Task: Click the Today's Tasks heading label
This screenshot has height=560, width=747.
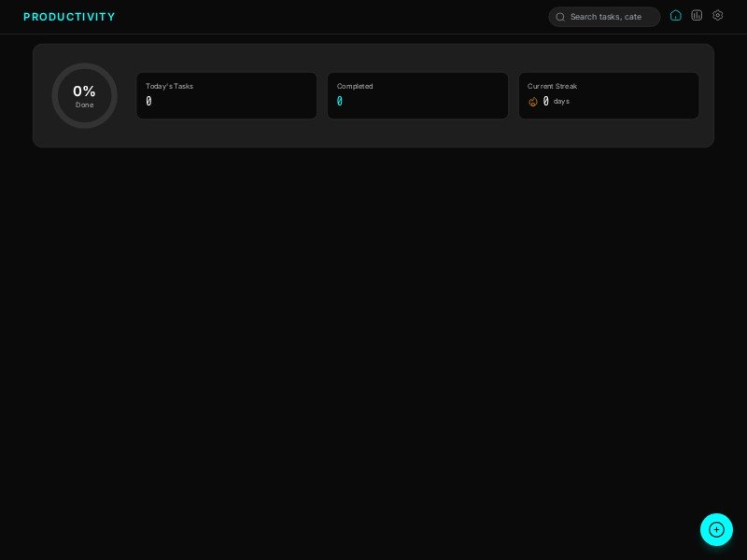Action: tap(169, 86)
